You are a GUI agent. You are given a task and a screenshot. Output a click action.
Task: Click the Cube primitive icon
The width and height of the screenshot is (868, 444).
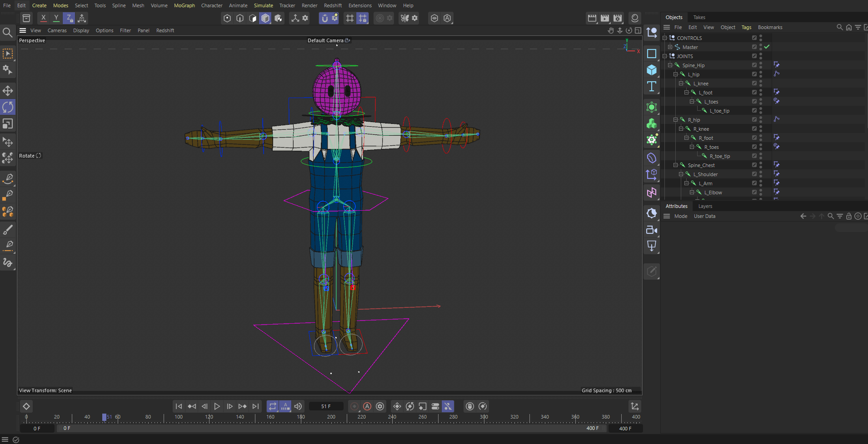pos(651,70)
